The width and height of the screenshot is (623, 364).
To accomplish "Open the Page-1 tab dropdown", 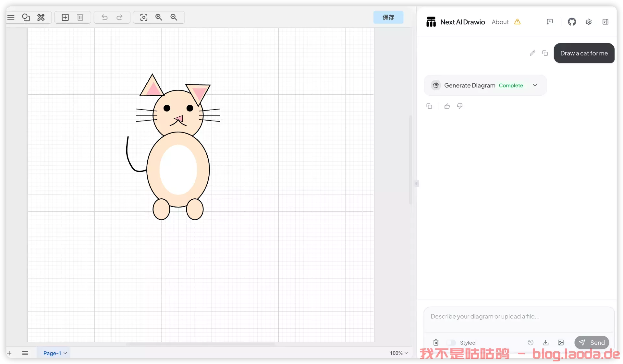I will (x=55, y=353).
